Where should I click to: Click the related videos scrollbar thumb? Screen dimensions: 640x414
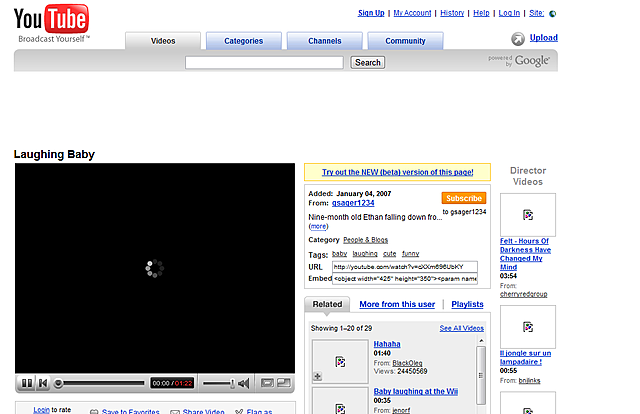(481, 375)
